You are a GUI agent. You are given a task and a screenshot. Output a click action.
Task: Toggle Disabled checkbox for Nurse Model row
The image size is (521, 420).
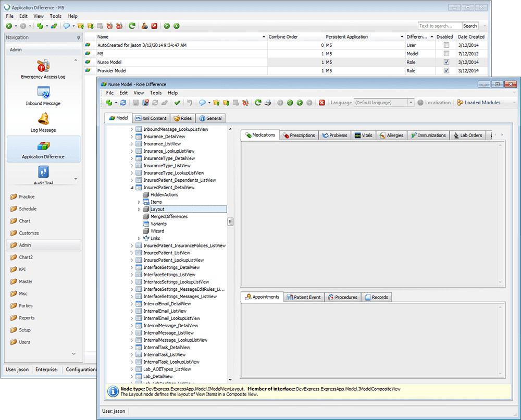(x=446, y=62)
